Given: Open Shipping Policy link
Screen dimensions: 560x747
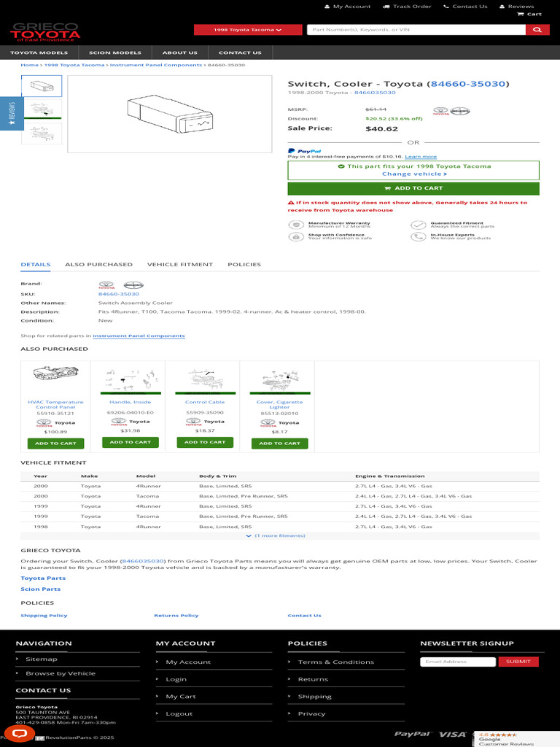Looking at the screenshot, I should [44, 616].
